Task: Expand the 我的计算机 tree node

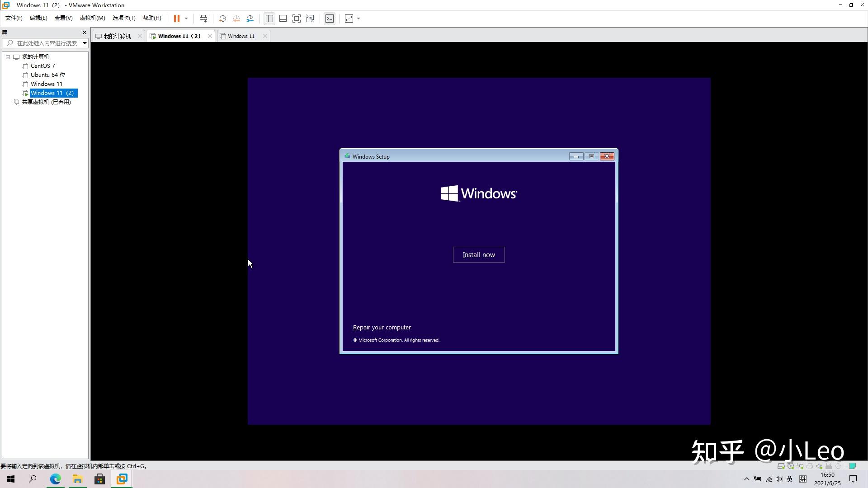Action: tap(7, 56)
